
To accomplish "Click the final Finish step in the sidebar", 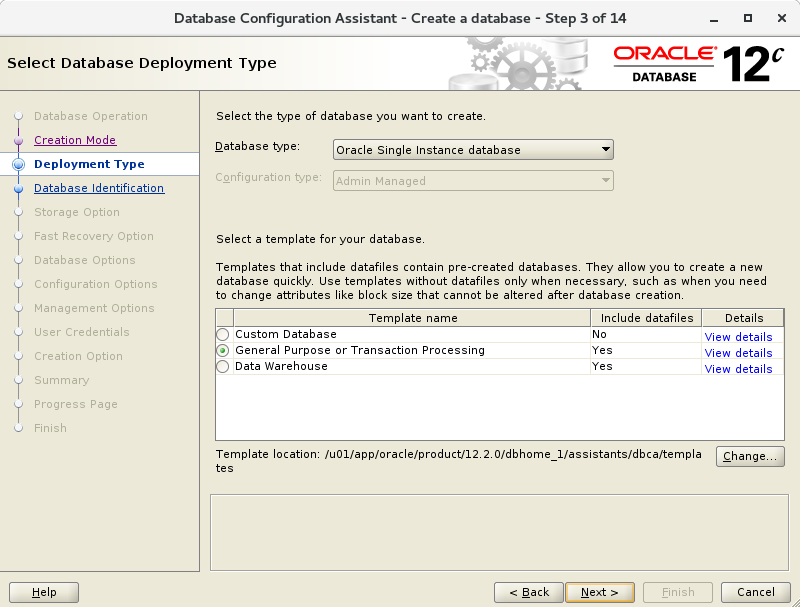I will (51, 428).
